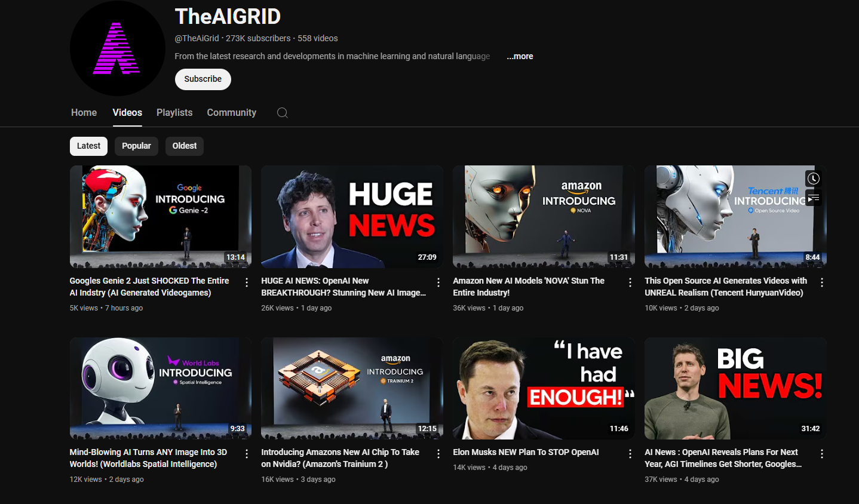Open options menu for Amazon Trainium 2 video
Image resolution: width=859 pixels, height=504 pixels.
coord(438,454)
